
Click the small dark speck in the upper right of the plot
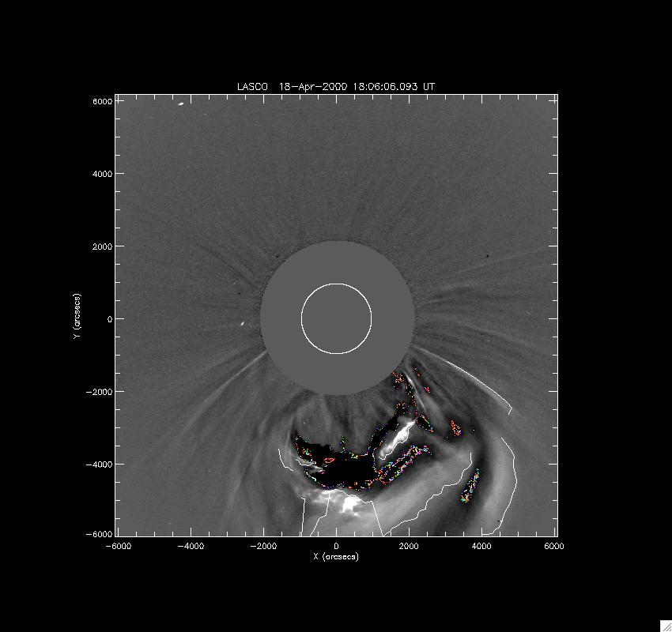pos(488,257)
